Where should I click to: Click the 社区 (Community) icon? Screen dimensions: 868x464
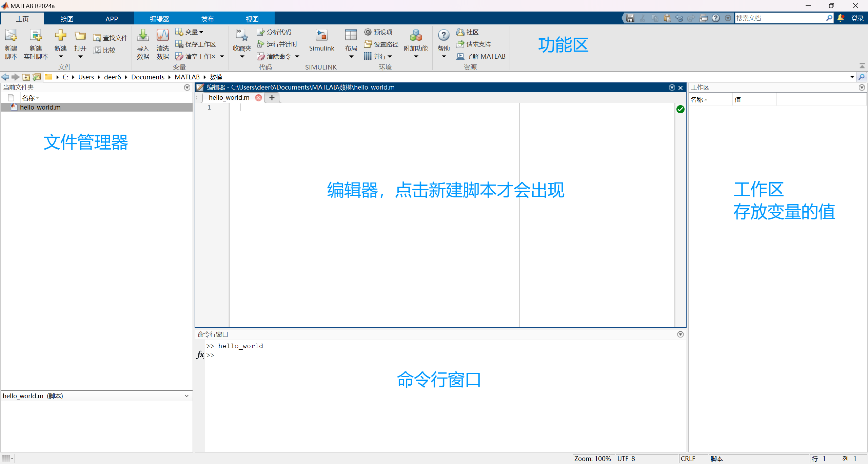point(468,32)
